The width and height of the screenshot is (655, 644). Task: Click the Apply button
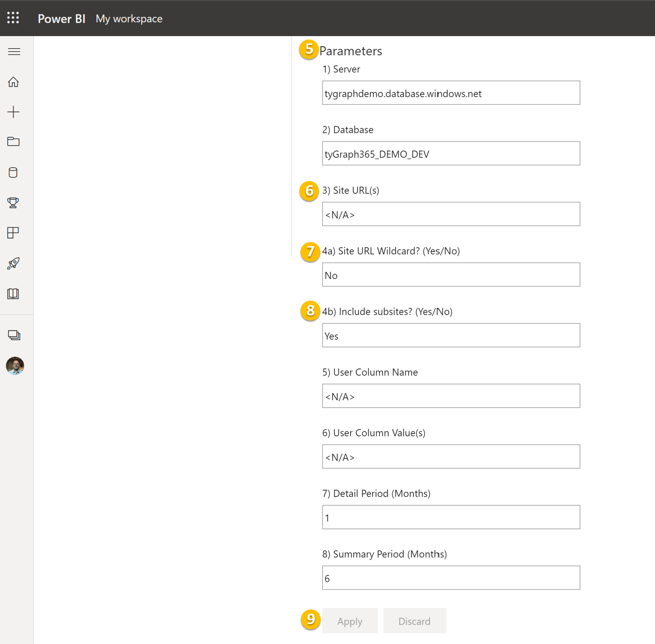[x=349, y=621]
